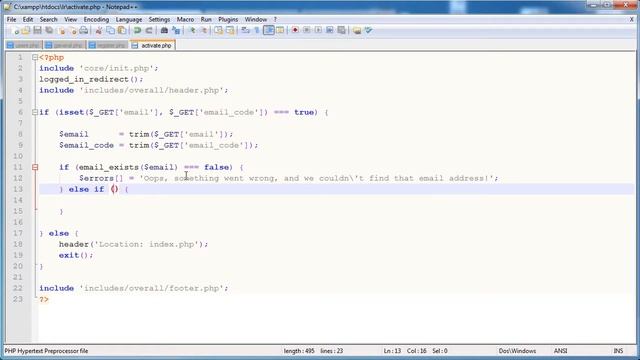Open the File menu
The width and height of the screenshot is (640, 360).
pos(11,19)
